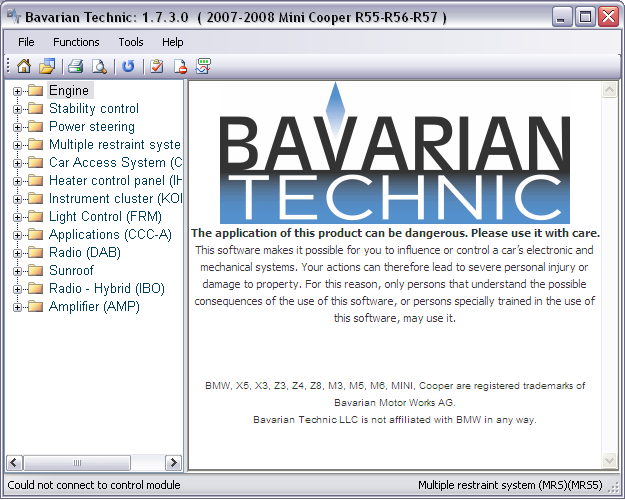Select the Multiple restraint system item

click(115, 144)
